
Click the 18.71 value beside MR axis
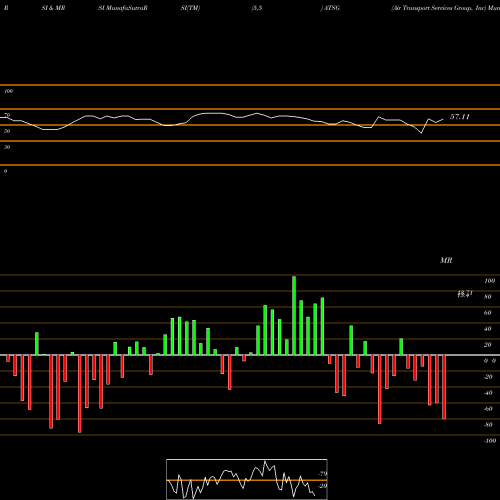pyautogui.click(x=465, y=293)
